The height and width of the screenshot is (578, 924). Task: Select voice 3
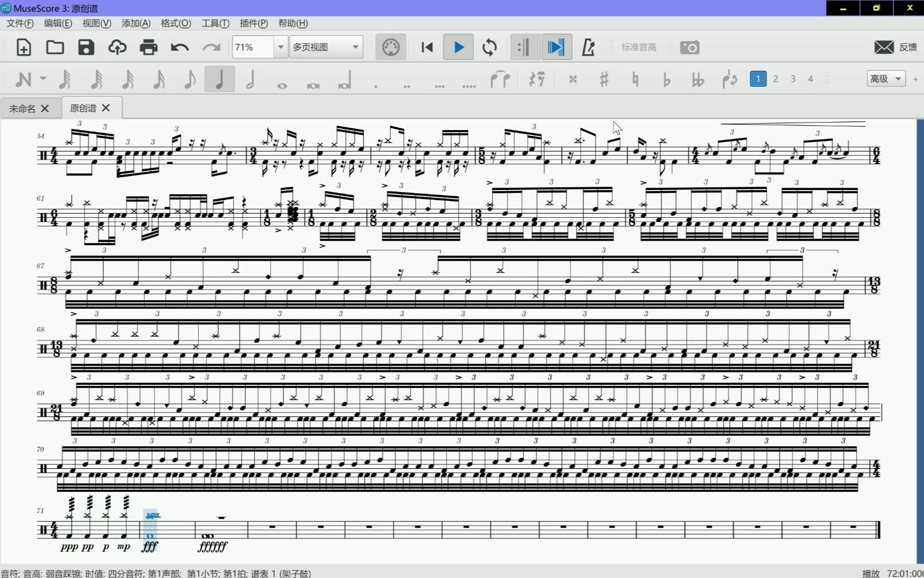pyautogui.click(x=793, y=79)
